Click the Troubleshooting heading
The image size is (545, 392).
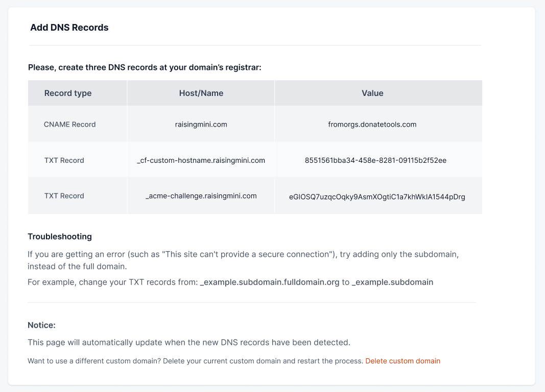coord(60,236)
